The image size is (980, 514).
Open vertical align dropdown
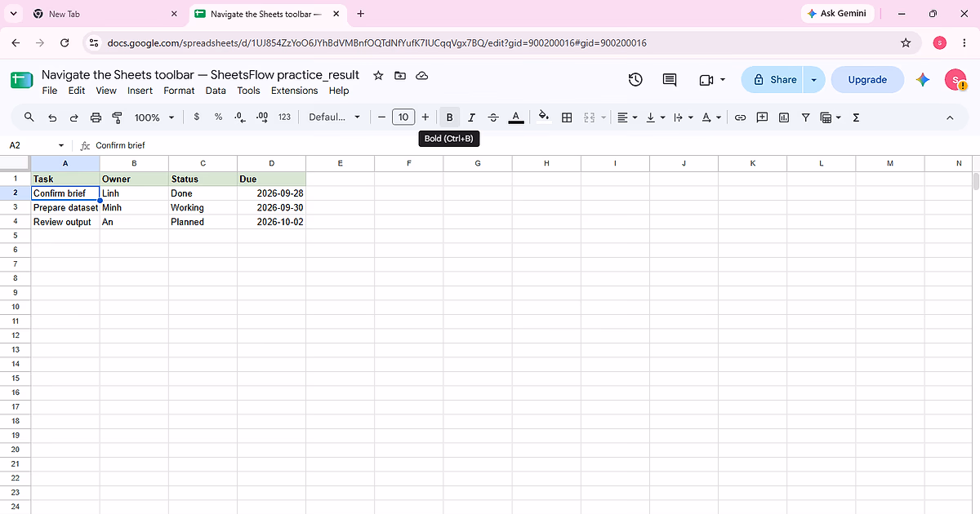click(655, 117)
